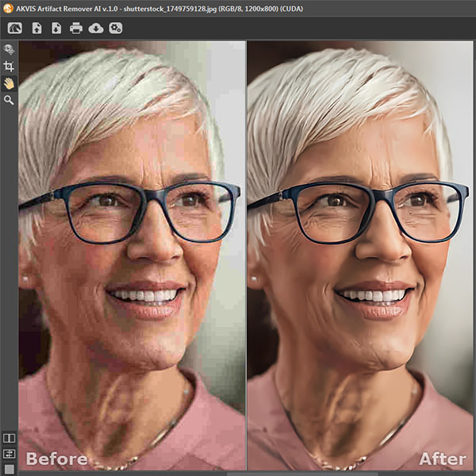Click the gray square swatch icon

[9, 469]
